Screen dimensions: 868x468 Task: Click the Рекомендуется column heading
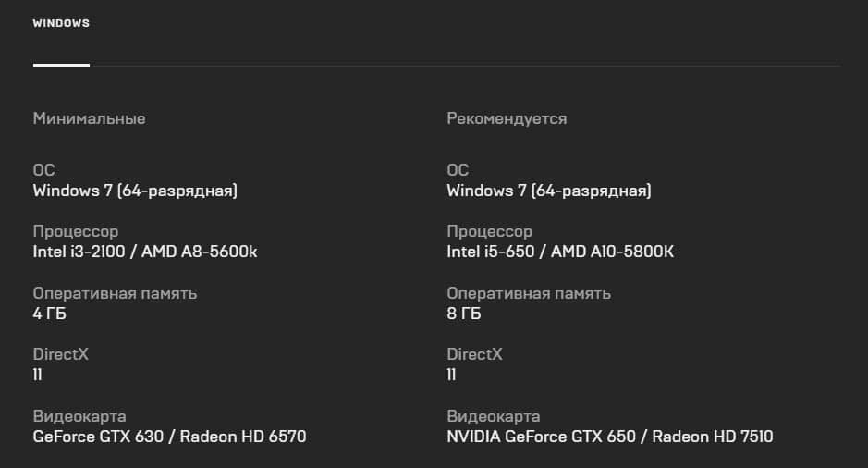point(507,119)
